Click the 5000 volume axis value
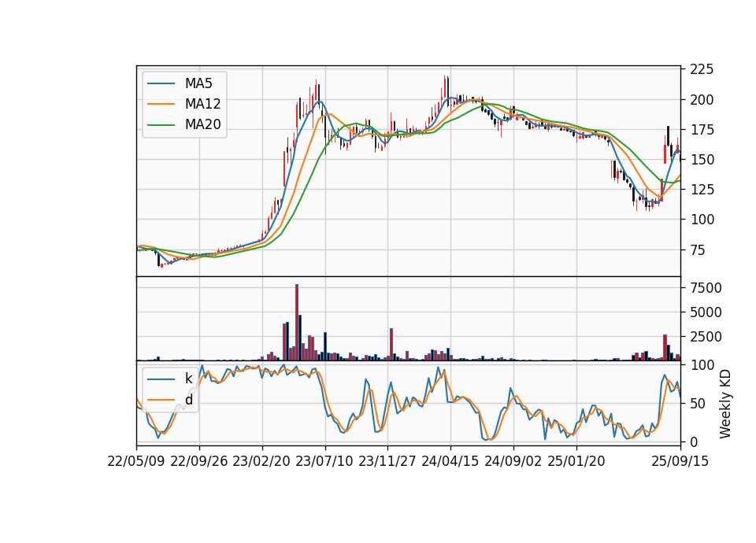 (706, 312)
